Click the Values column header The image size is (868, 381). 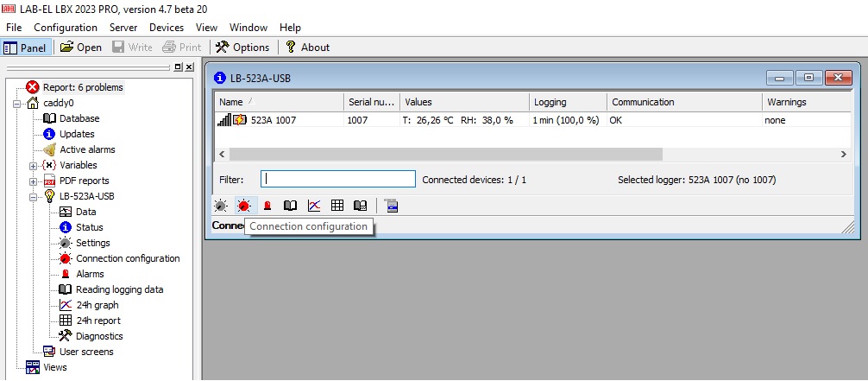click(x=464, y=102)
